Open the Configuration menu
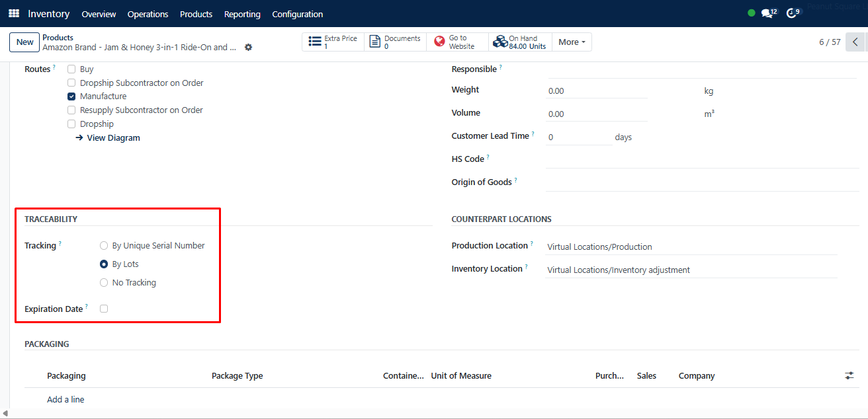The width and height of the screenshot is (868, 419). tap(298, 14)
